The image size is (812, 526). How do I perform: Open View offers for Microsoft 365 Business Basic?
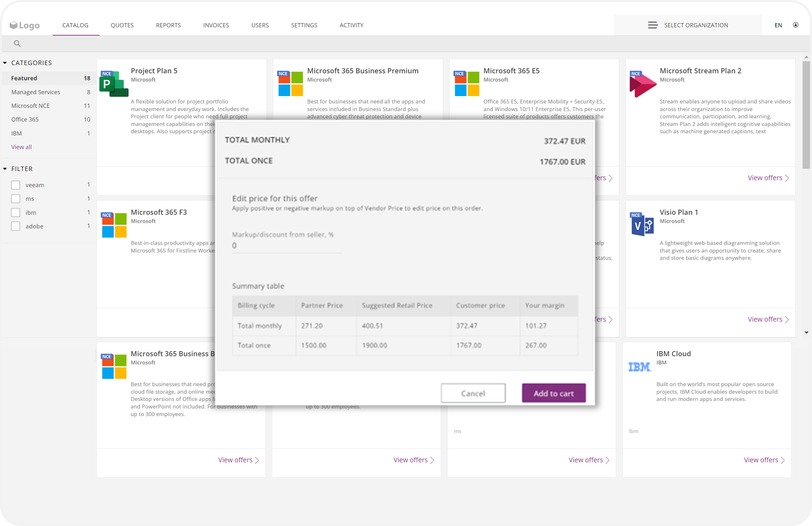[239, 460]
